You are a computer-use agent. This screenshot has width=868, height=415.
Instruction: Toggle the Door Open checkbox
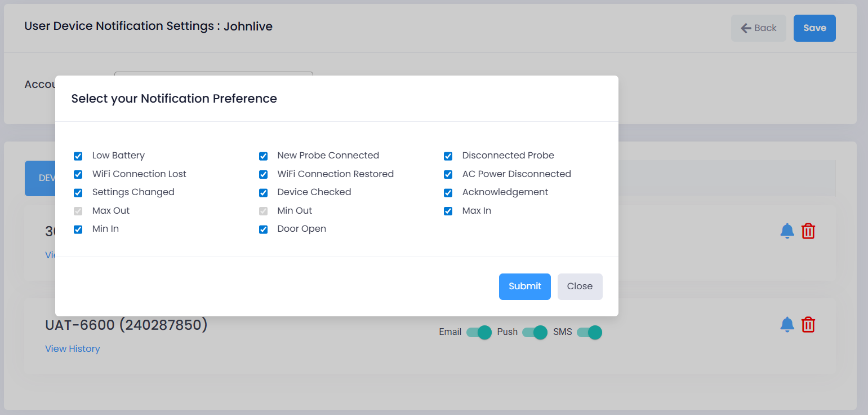[263, 229]
